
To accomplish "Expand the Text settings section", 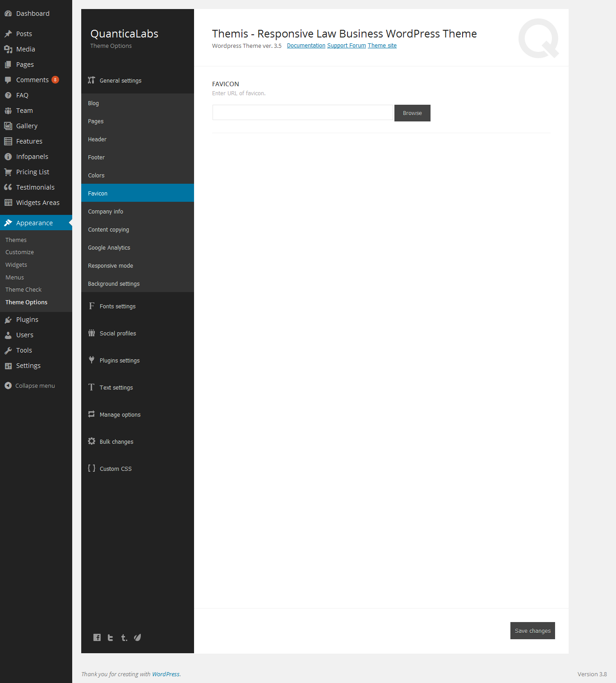I will pyautogui.click(x=138, y=387).
